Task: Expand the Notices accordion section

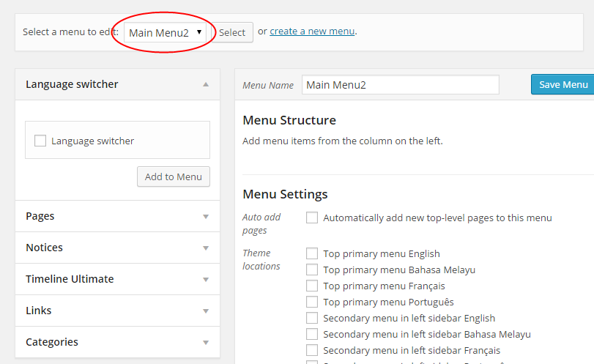Action: pyautogui.click(x=205, y=248)
